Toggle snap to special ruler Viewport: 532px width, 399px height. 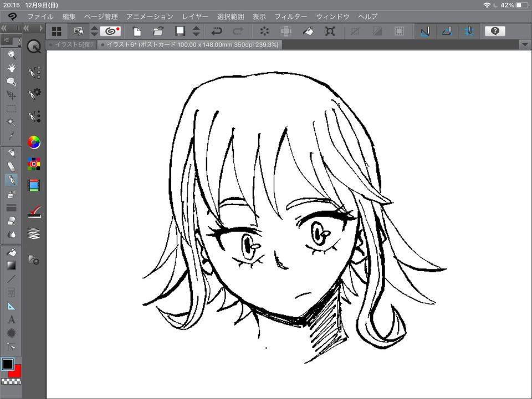[447, 32]
